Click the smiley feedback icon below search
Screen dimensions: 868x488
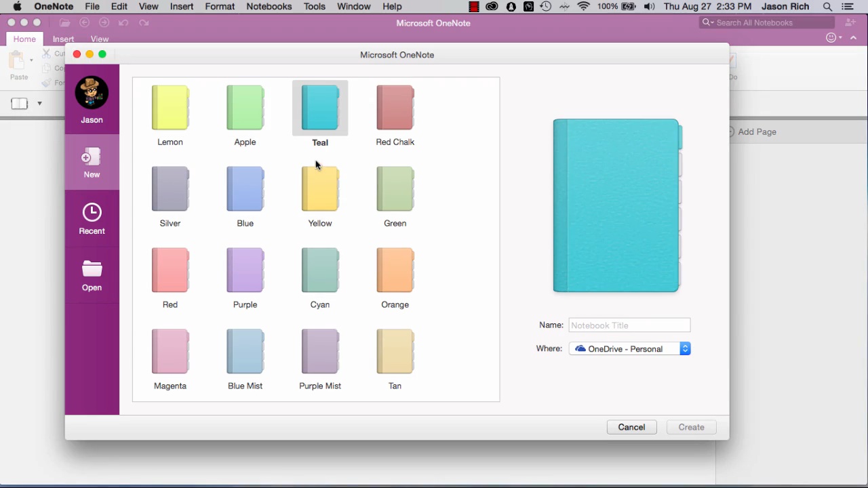point(831,37)
